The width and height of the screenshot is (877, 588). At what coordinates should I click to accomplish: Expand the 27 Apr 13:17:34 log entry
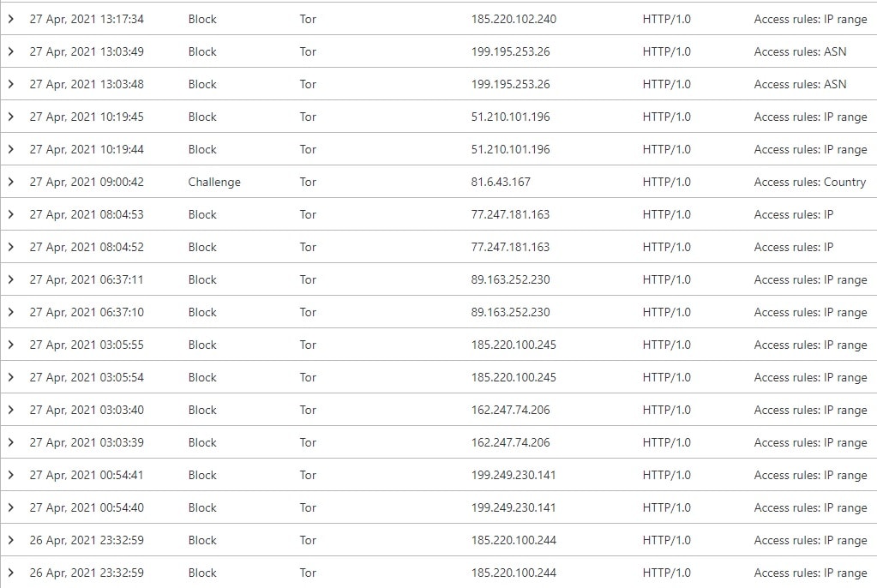pos(10,19)
